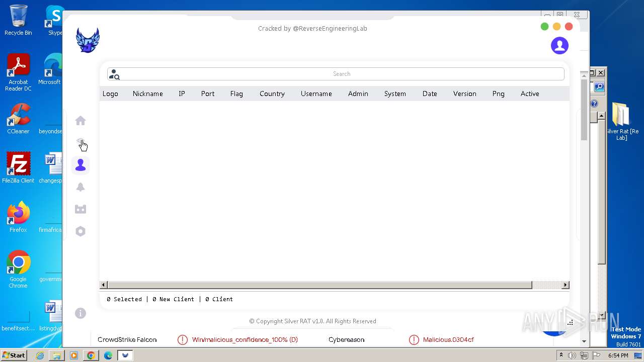Sort by the Active column header
The width and height of the screenshot is (644, 362).
pos(530,94)
